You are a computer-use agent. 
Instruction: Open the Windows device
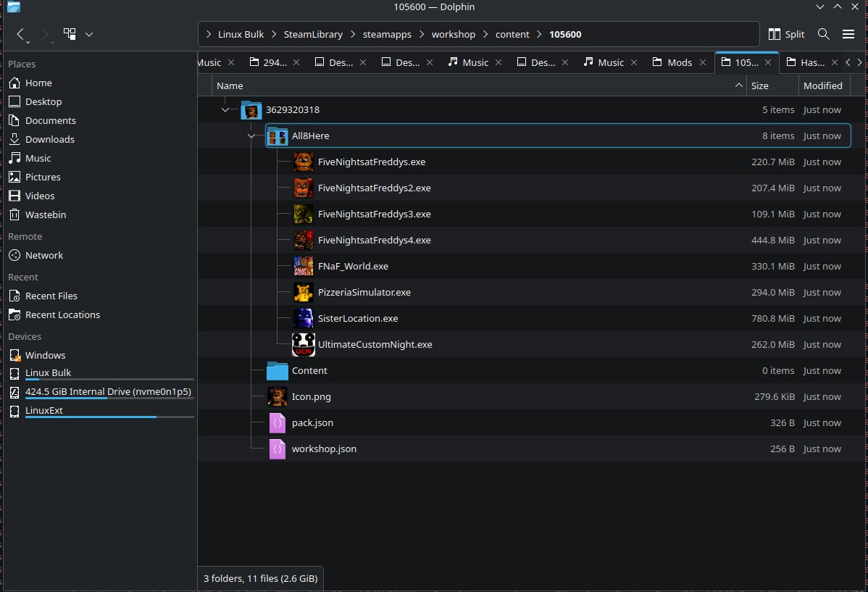coord(46,355)
